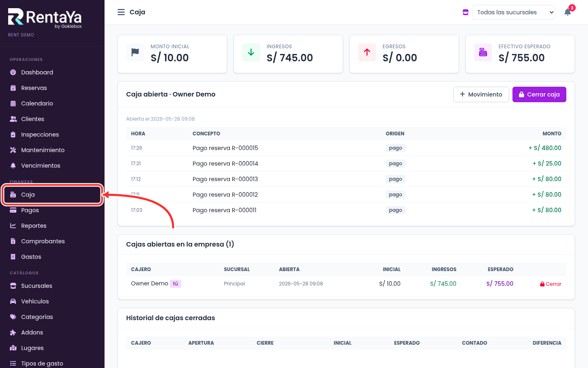Click the Addons puzzle icon
Image resolution: width=588 pixels, height=368 pixels.
coord(13,332)
